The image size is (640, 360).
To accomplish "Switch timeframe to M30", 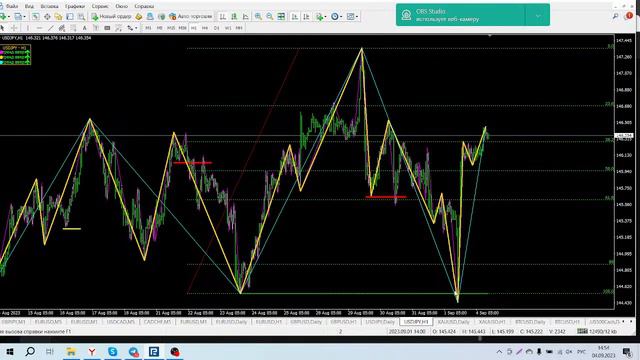I will (182, 28).
